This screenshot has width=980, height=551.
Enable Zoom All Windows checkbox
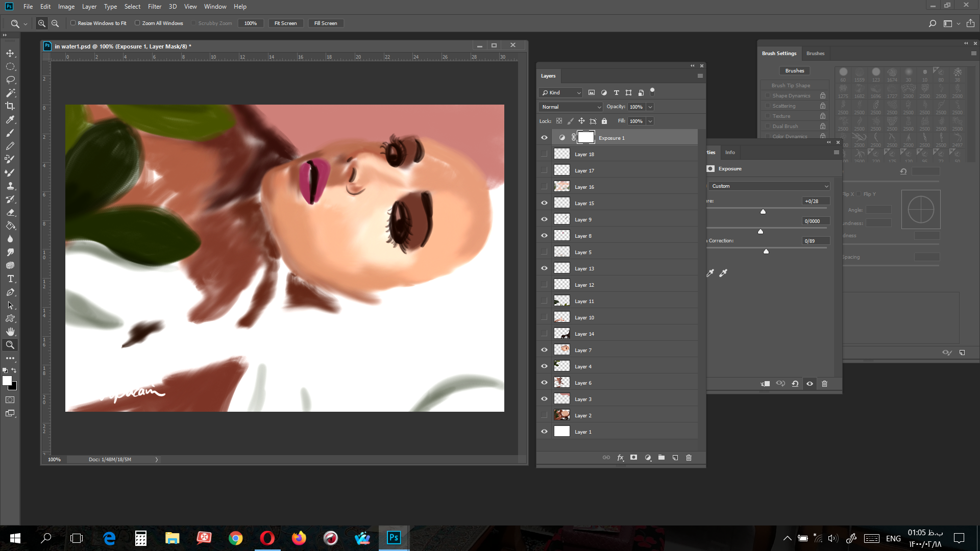click(137, 23)
